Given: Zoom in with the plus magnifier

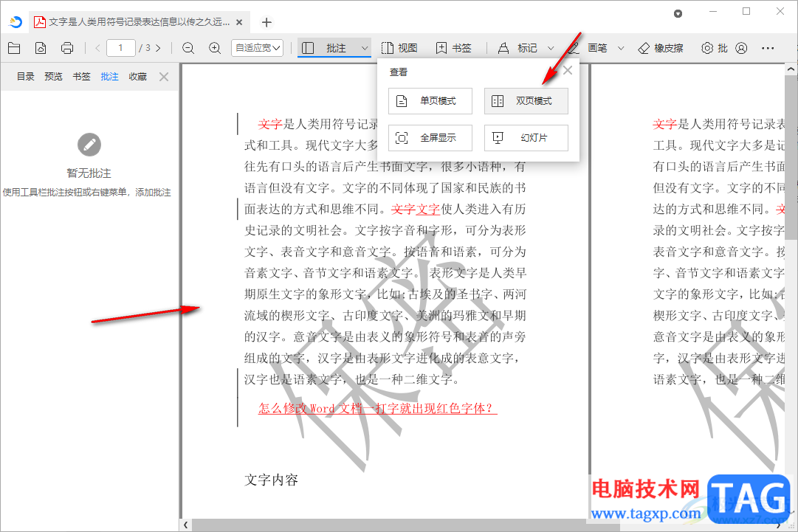Looking at the screenshot, I should 215,48.
